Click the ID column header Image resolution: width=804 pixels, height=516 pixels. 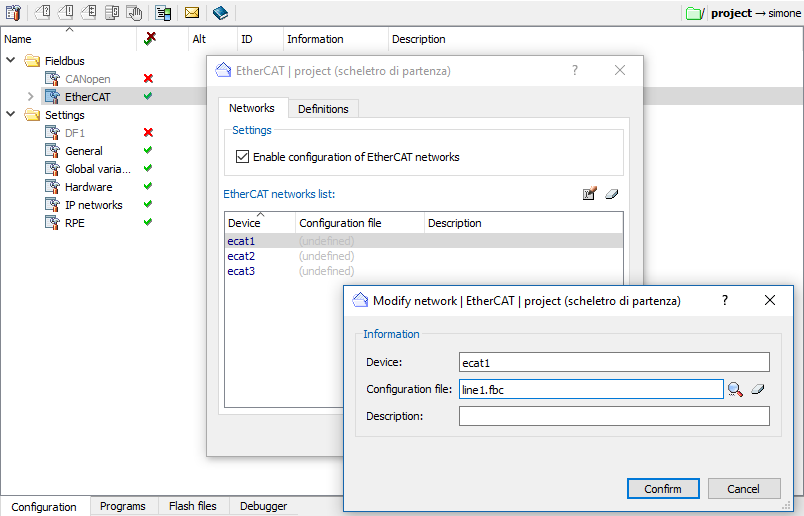pos(260,38)
